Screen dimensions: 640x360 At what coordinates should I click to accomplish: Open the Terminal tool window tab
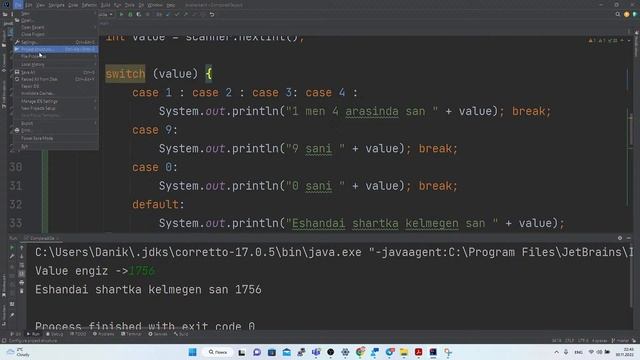pyautogui.click(x=131, y=334)
